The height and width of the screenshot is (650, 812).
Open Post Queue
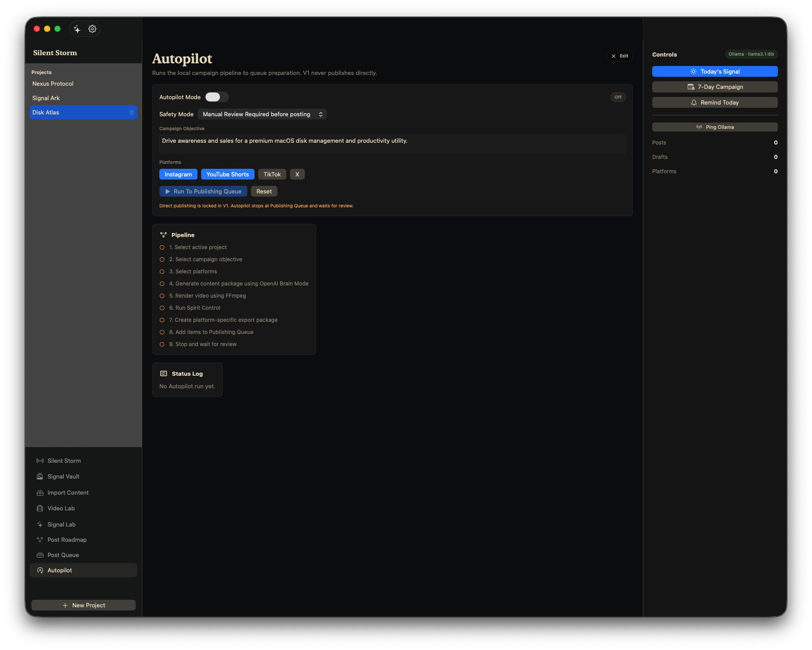click(83, 555)
